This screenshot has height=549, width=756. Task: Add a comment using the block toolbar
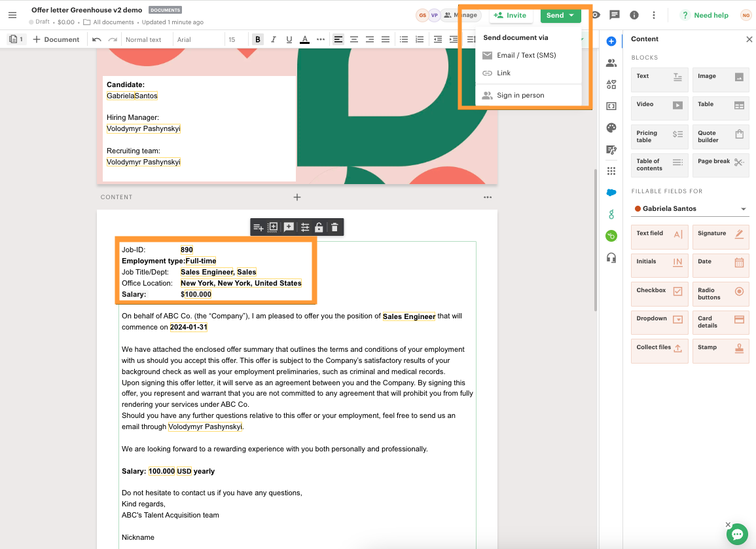click(289, 227)
